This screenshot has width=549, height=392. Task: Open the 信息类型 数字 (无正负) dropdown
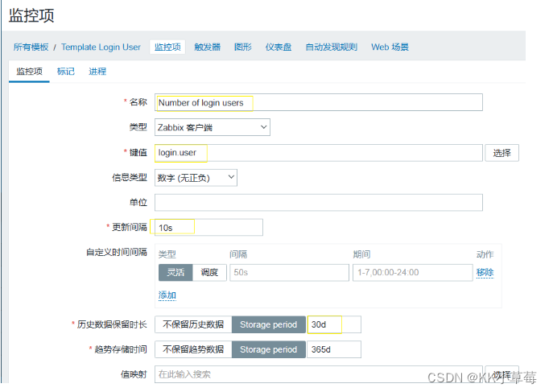tap(196, 177)
